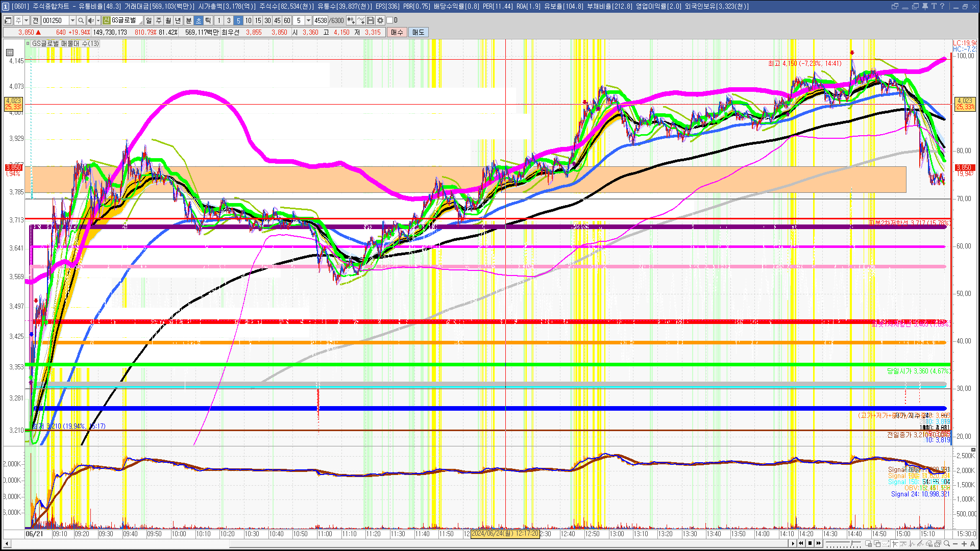Image resolution: width=980 pixels, height=551 pixels.
Task: Expand the stock code 001250 dropdown
Action: (x=72, y=20)
